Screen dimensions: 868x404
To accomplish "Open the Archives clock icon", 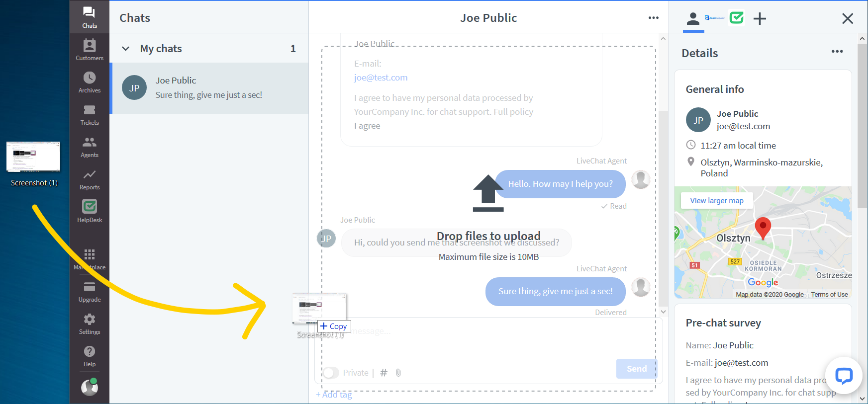I will click(90, 82).
